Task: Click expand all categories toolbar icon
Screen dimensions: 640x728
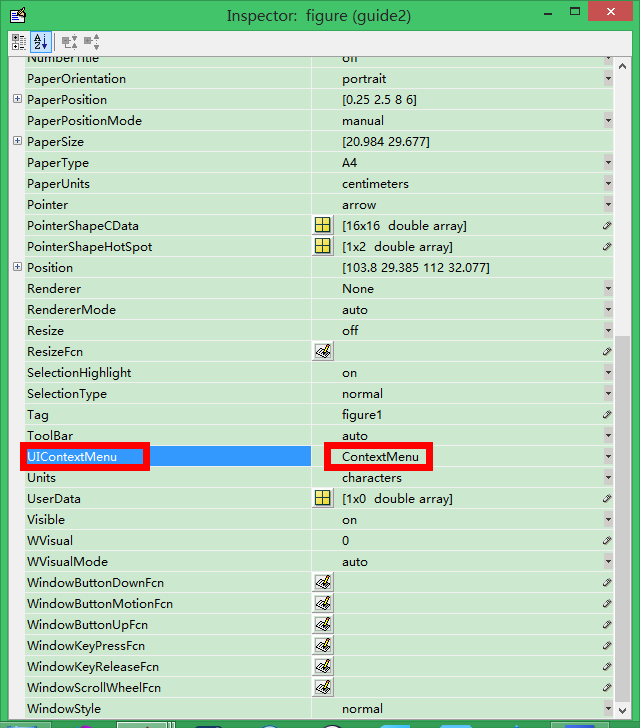Action: [70, 42]
